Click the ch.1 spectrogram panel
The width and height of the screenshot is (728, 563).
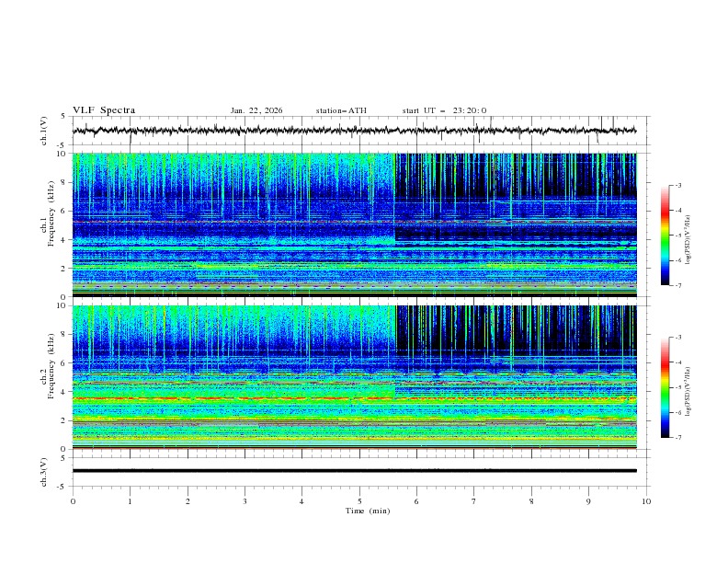354,224
